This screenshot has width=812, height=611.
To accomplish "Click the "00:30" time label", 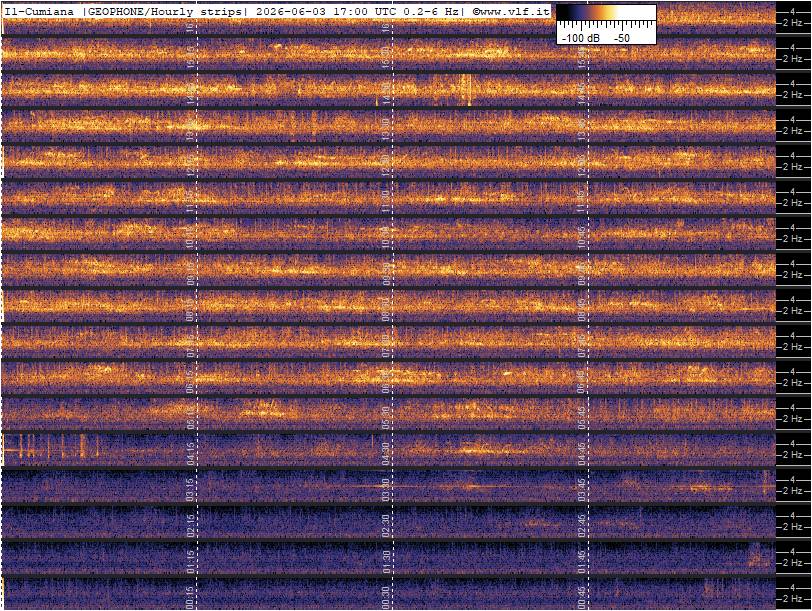I will click(x=386, y=598).
